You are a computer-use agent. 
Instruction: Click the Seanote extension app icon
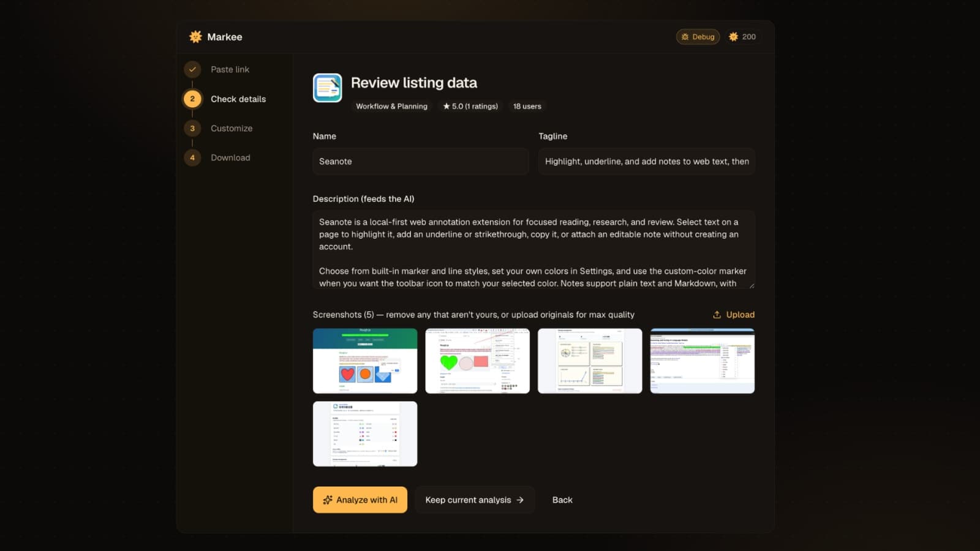(328, 88)
